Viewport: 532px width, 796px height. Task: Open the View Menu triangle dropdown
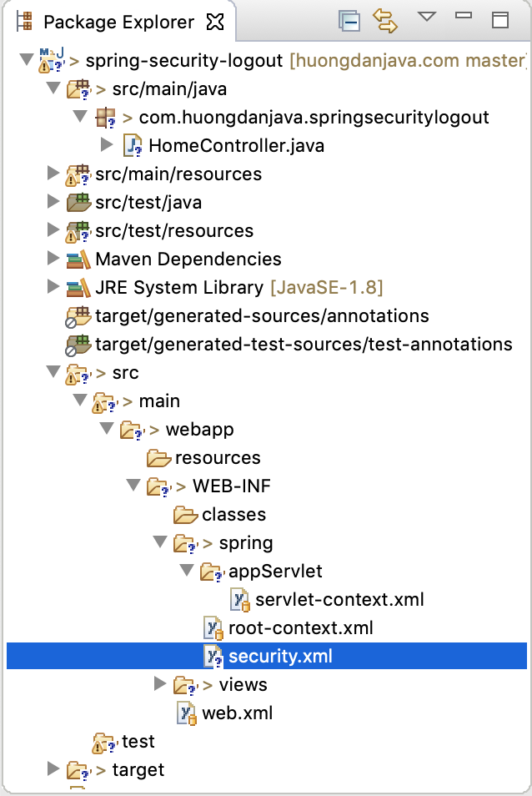coord(426,17)
